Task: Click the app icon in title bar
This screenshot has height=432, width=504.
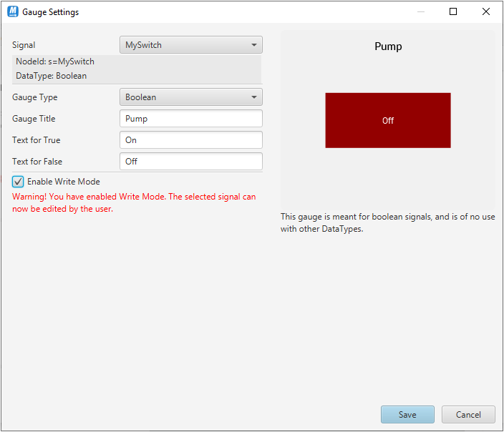Action: pos(13,11)
